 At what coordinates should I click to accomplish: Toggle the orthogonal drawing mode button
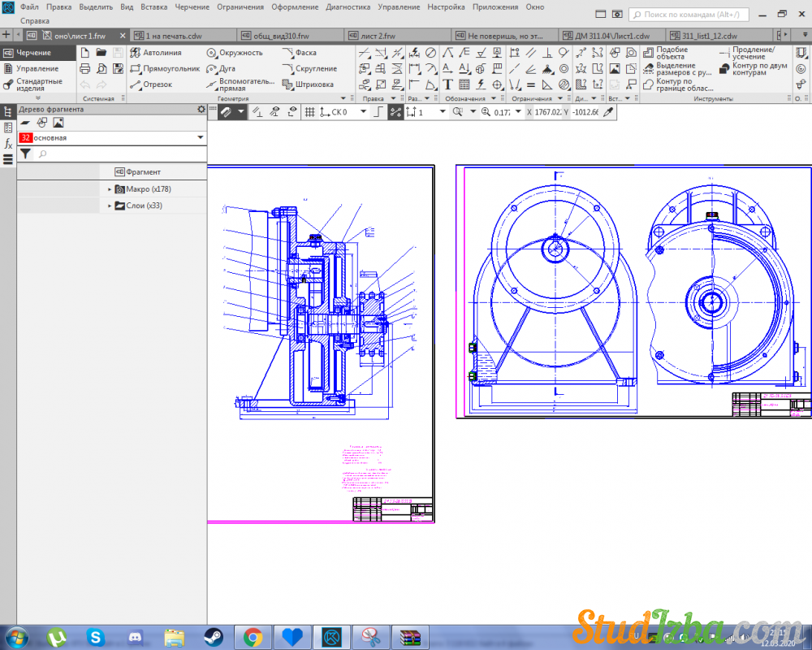click(x=378, y=112)
